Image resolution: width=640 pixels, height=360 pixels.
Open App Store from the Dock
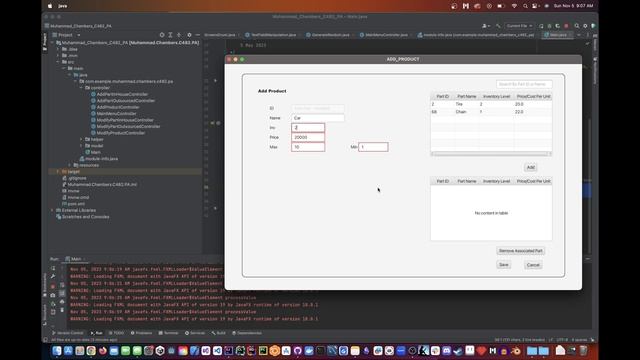pos(68,351)
